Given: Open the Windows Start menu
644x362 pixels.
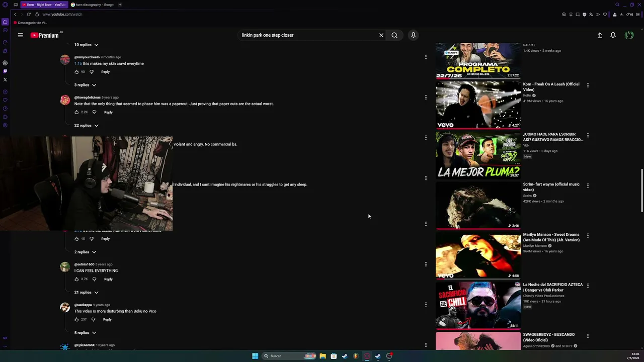Looking at the screenshot, I should click(x=255, y=356).
